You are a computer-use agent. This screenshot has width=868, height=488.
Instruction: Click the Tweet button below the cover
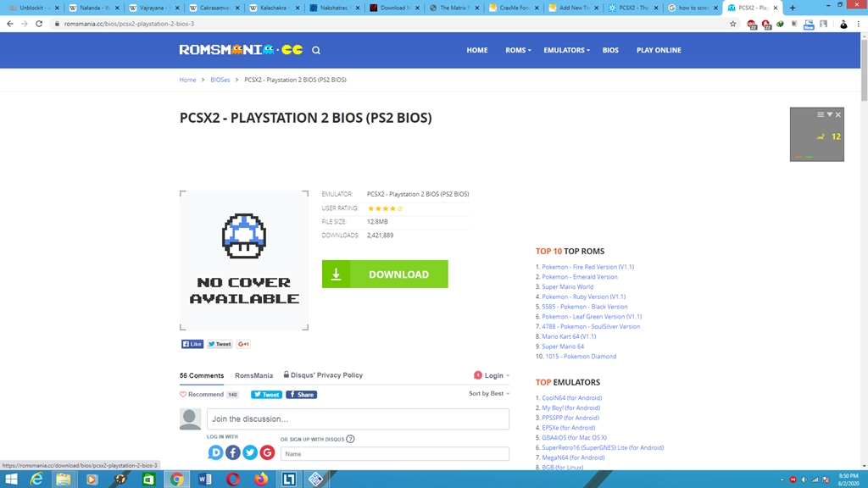tap(220, 344)
